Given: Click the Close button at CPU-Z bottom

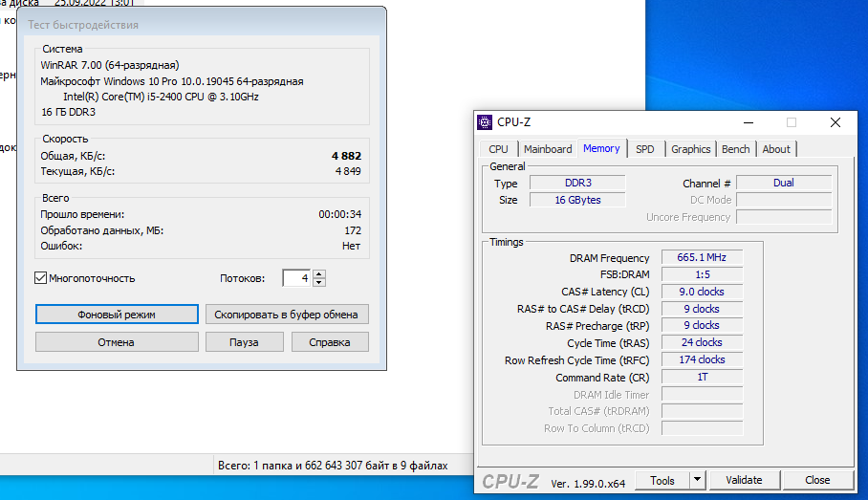Looking at the screenshot, I should (x=817, y=480).
